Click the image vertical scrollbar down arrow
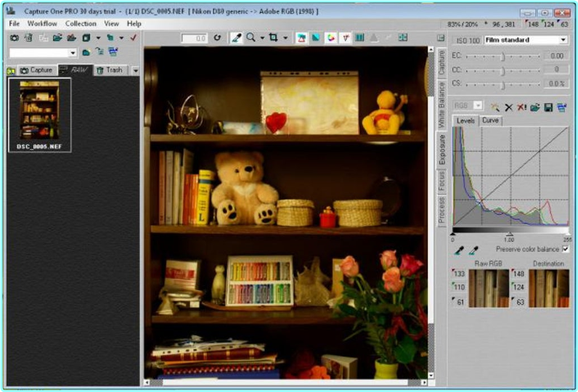 (431, 375)
